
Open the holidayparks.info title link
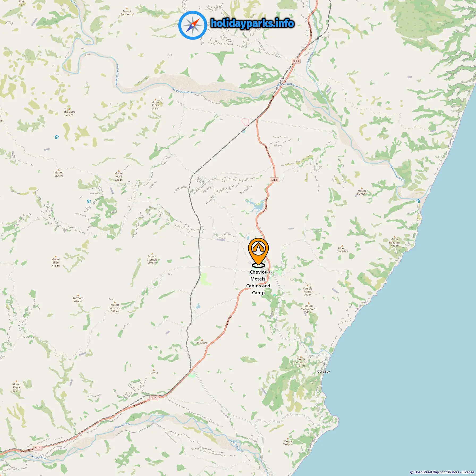pyautogui.click(x=252, y=23)
